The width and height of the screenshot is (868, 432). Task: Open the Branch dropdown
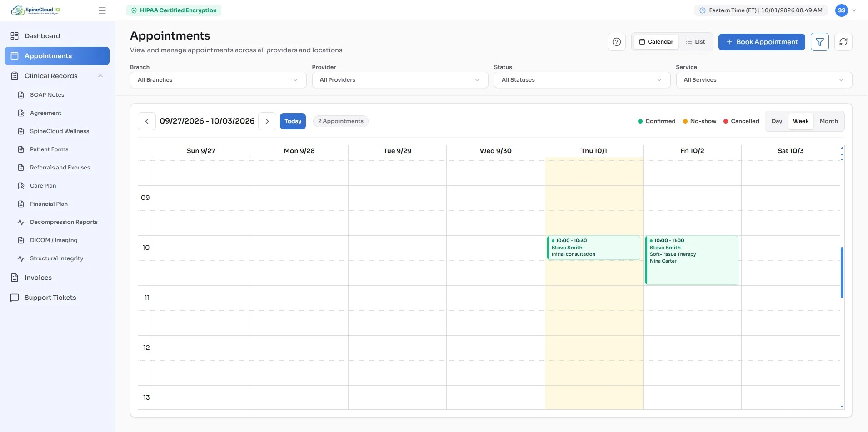point(218,80)
